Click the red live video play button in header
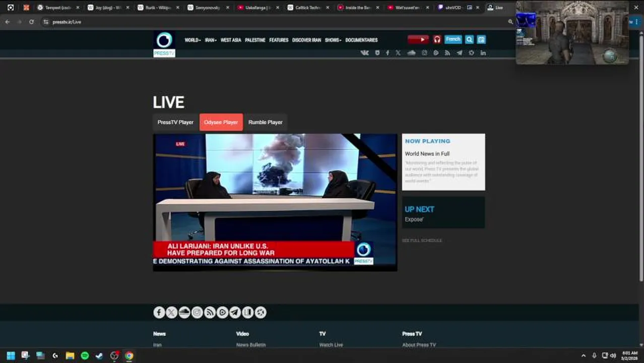Screen dimensions: 644x363 pyautogui.click(x=418, y=39)
